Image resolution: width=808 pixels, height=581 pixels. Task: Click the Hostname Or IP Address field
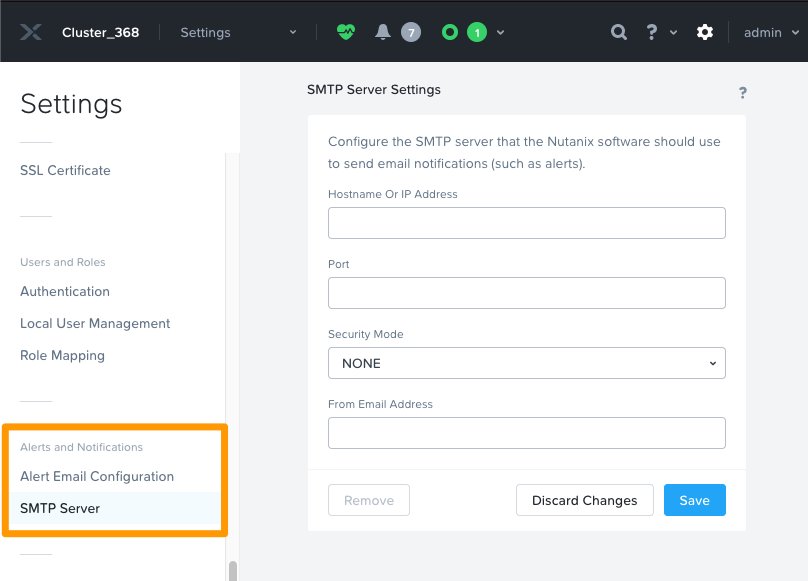pos(526,222)
